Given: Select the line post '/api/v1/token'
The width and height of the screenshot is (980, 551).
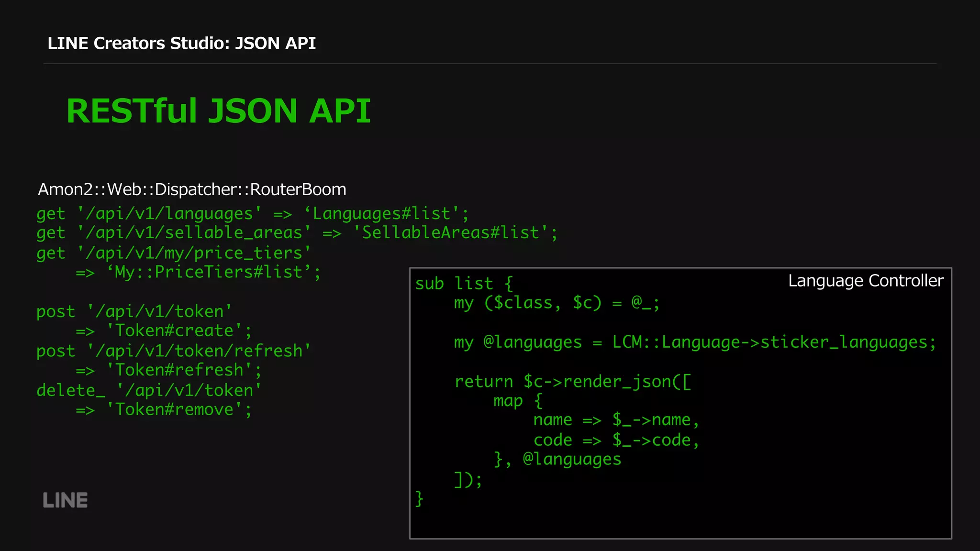Looking at the screenshot, I should 134,311.
